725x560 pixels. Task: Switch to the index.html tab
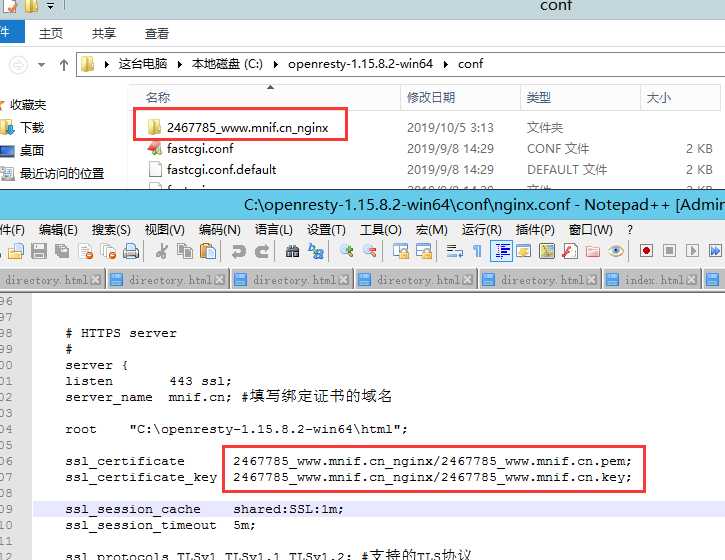click(652, 280)
